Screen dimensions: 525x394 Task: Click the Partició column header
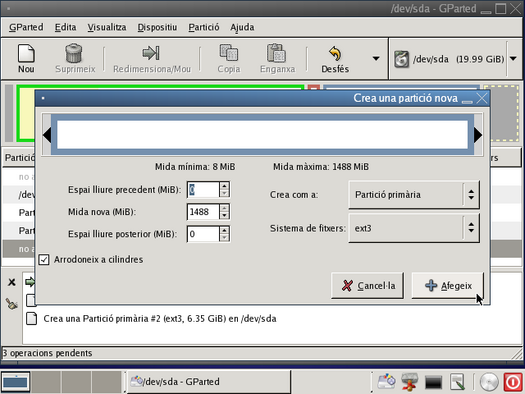[19, 157]
